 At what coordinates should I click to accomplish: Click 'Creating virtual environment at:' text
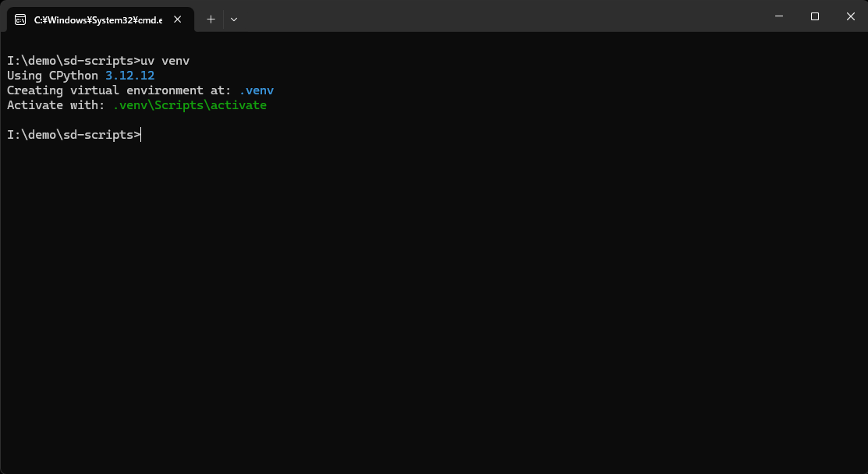coord(119,90)
